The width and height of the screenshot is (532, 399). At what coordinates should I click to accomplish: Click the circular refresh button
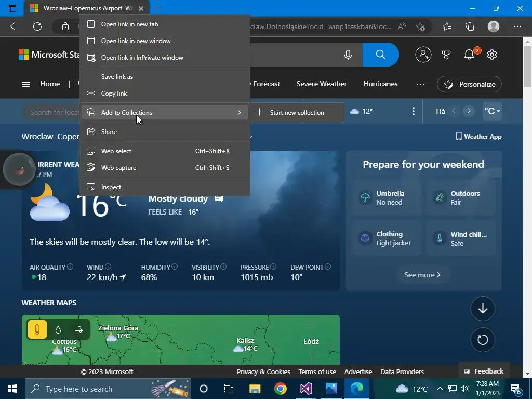click(x=483, y=340)
